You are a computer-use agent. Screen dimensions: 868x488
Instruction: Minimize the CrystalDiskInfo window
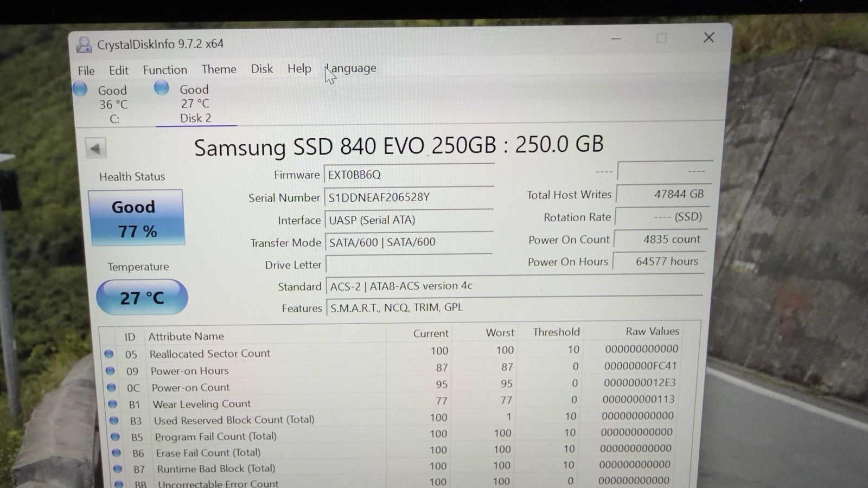tap(616, 38)
